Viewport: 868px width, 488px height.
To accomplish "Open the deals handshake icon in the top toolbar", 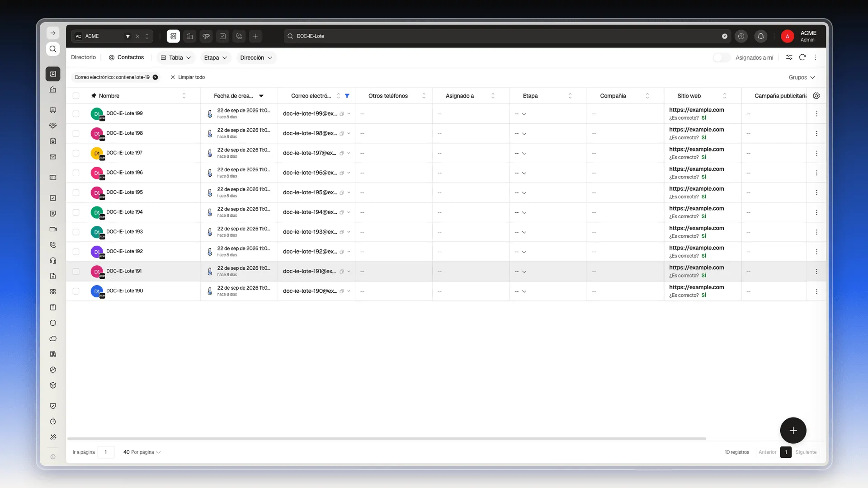I will click(206, 36).
